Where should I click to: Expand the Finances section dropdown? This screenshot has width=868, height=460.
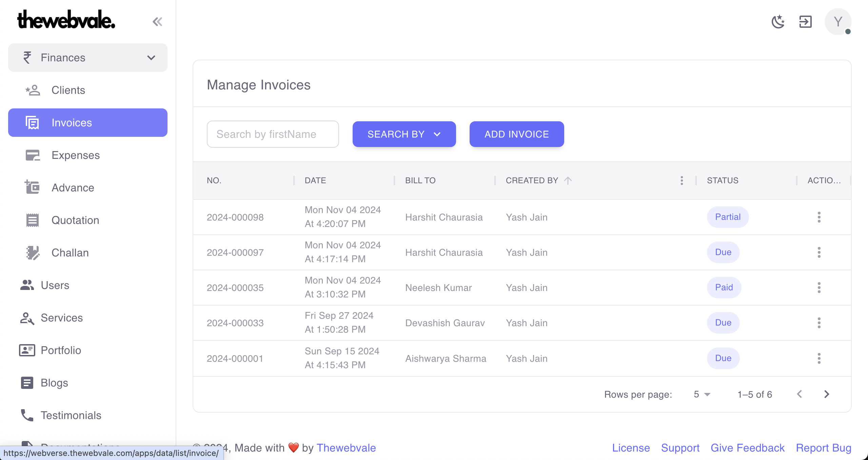point(151,58)
